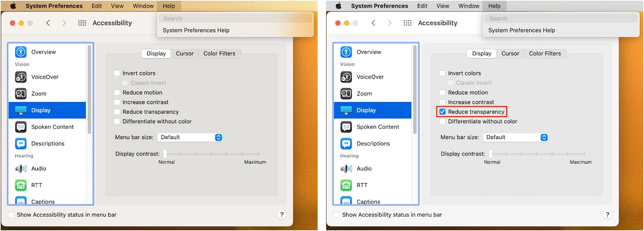Enable the unchecked Reduce transparency checkbox, left window

[x=117, y=112]
